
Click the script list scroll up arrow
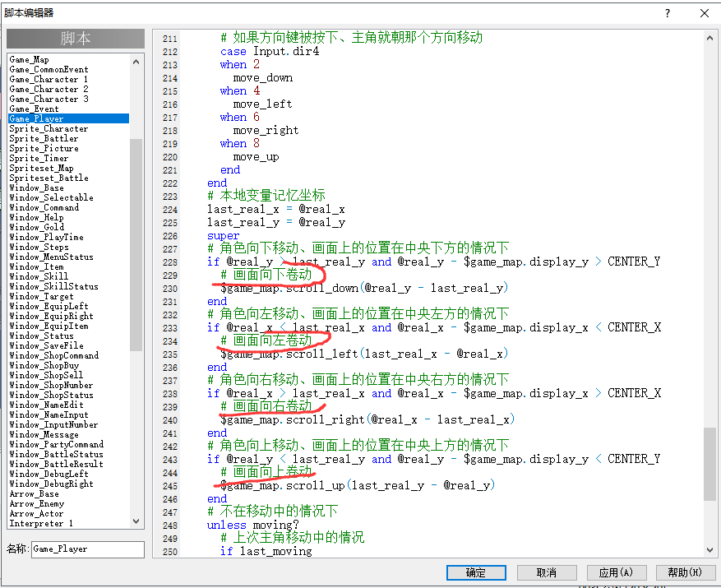[x=136, y=62]
